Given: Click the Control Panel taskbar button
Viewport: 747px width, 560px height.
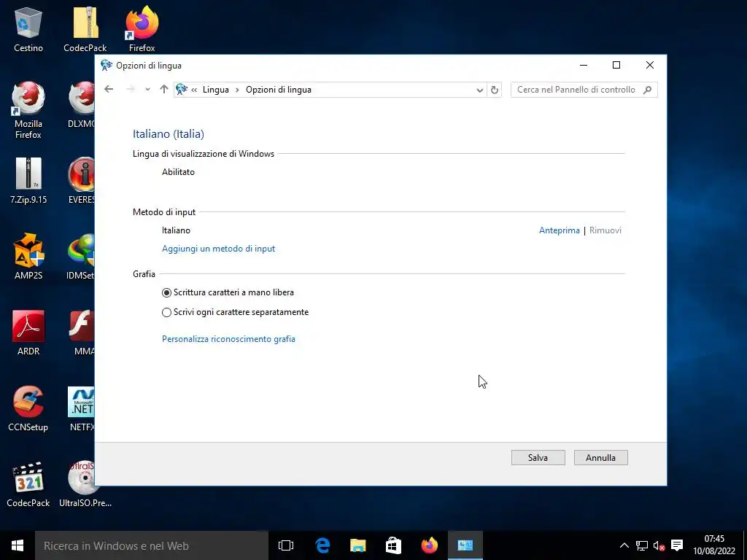Looking at the screenshot, I should pyautogui.click(x=465, y=545).
